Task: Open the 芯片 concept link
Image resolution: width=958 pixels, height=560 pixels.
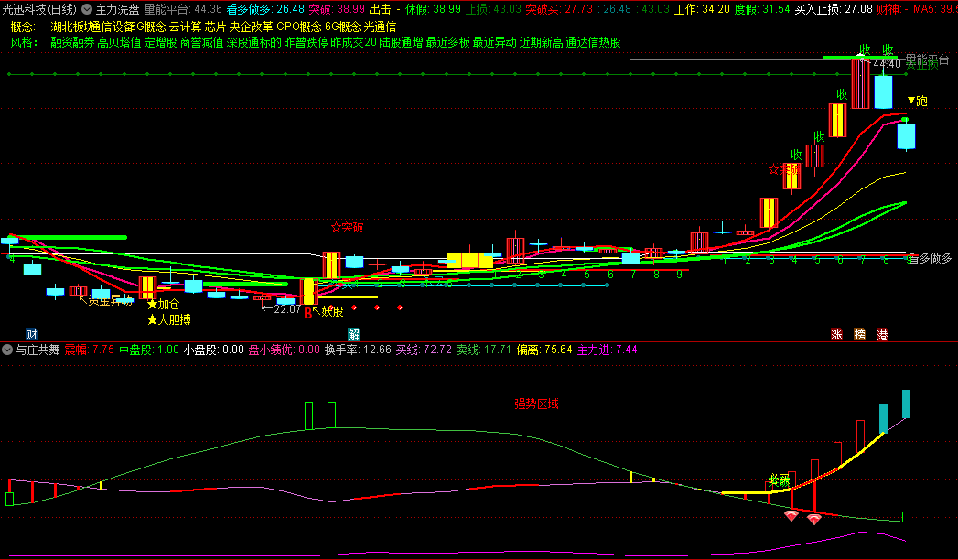Action: pos(216,27)
